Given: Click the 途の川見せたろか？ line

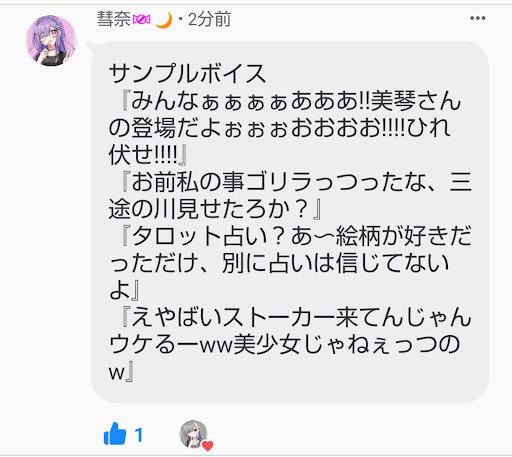Looking at the screenshot, I should [x=215, y=209].
